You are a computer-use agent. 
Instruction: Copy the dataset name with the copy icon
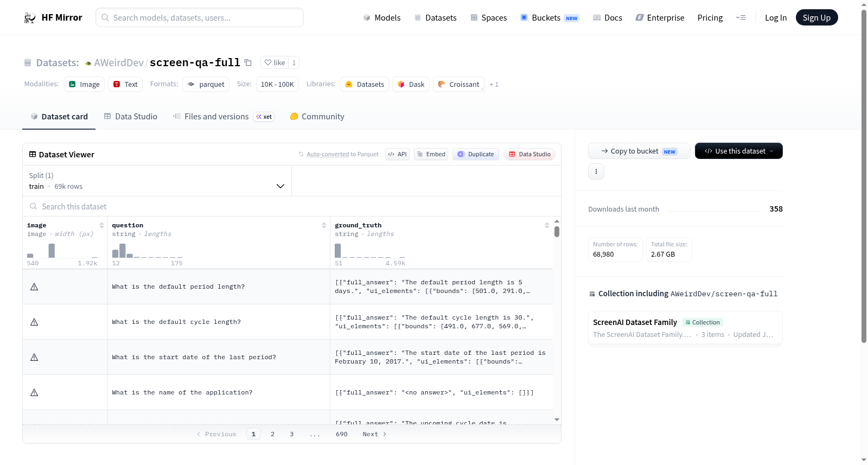point(248,62)
